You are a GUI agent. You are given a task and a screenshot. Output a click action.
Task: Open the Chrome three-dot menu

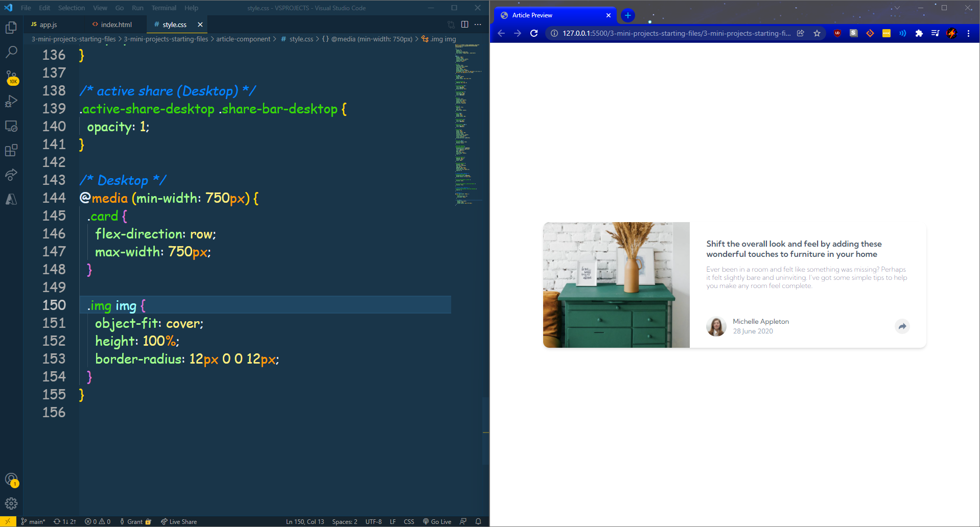point(968,33)
